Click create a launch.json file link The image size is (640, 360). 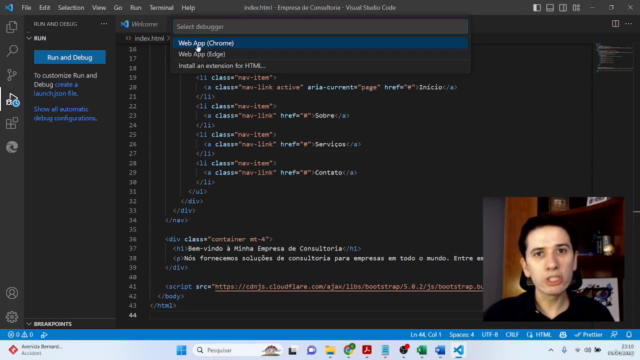tap(56, 89)
